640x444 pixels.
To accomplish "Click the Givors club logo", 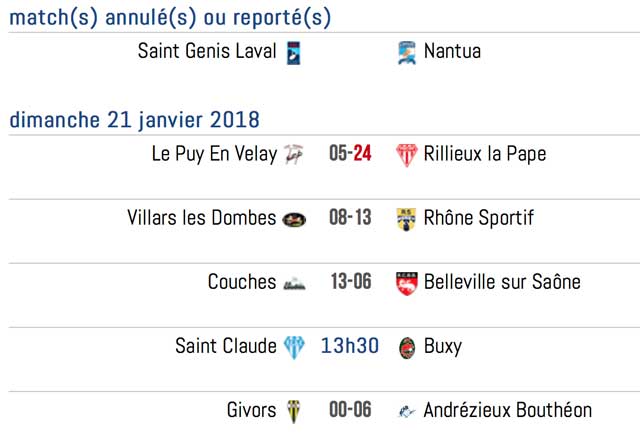I will (x=294, y=411).
